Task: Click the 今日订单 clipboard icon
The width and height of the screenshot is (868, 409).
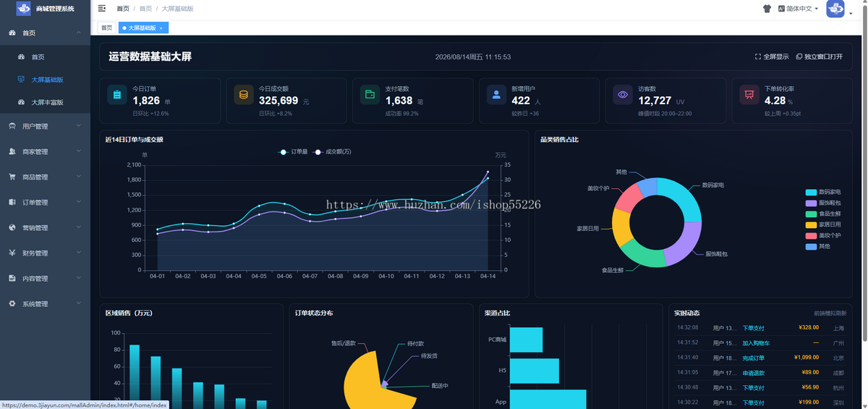Action: pyautogui.click(x=117, y=95)
